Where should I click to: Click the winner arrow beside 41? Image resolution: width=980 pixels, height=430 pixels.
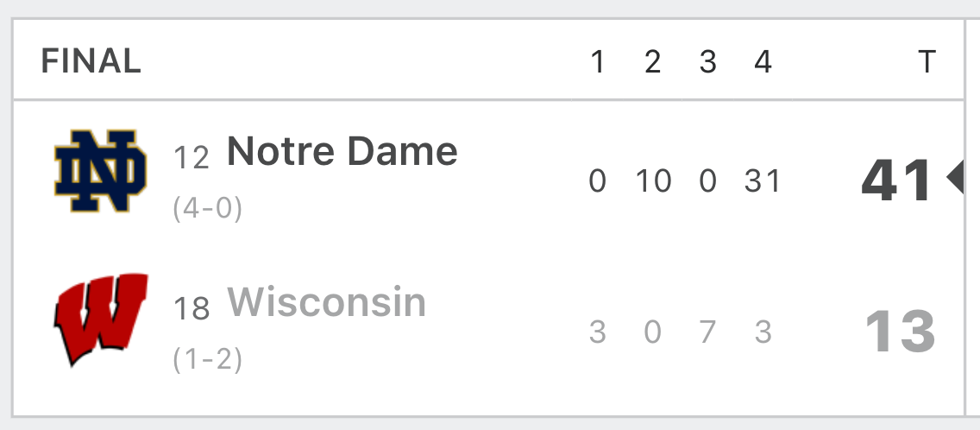click(955, 178)
